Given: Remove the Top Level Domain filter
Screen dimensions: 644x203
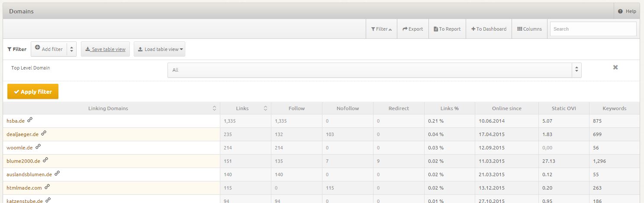Looking at the screenshot, I should point(615,67).
